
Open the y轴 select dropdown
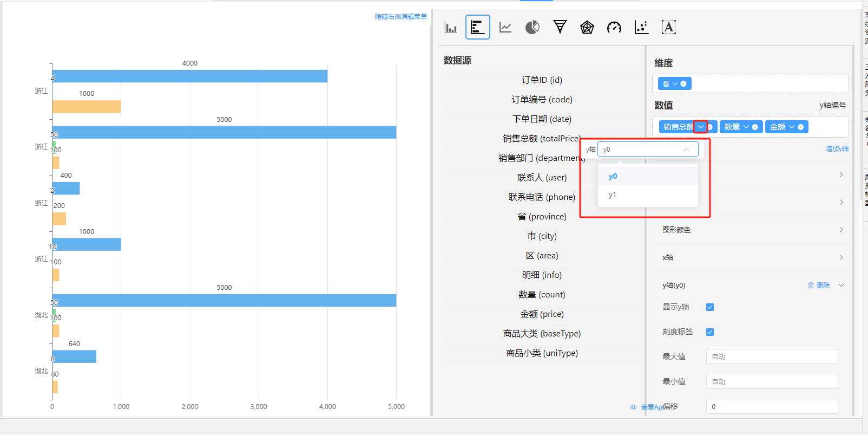pyautogui.click(x=647, y=150)
